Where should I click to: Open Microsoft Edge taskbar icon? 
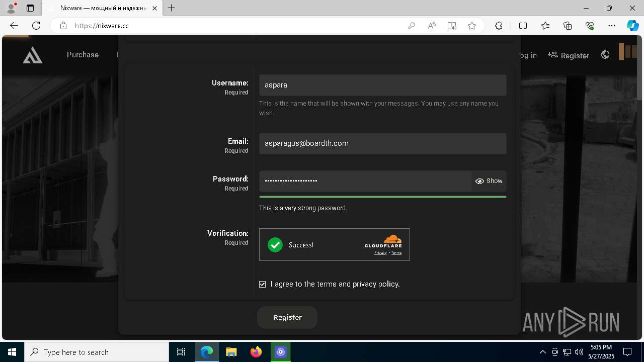click(207, 352)
